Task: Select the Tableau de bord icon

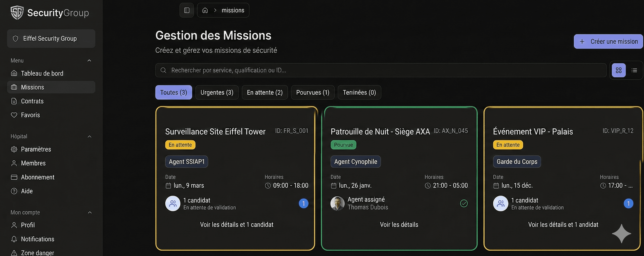Action: (14, 73)
